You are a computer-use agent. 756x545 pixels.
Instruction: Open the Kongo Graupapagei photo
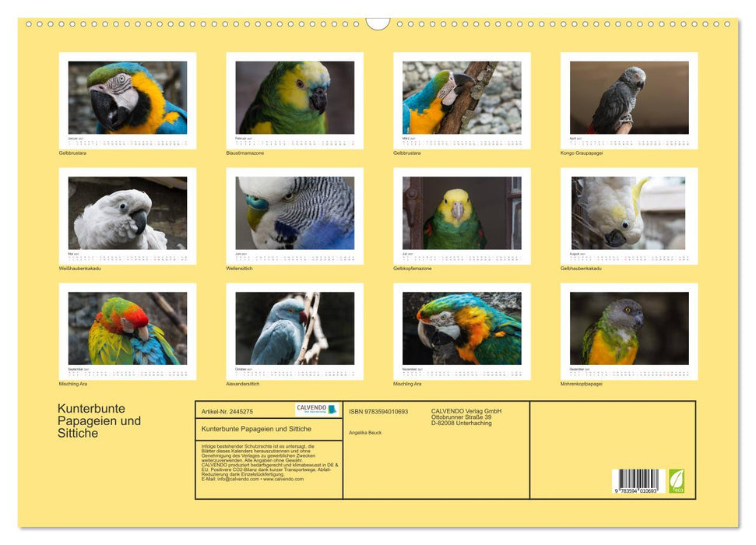[x=629, y=97]
